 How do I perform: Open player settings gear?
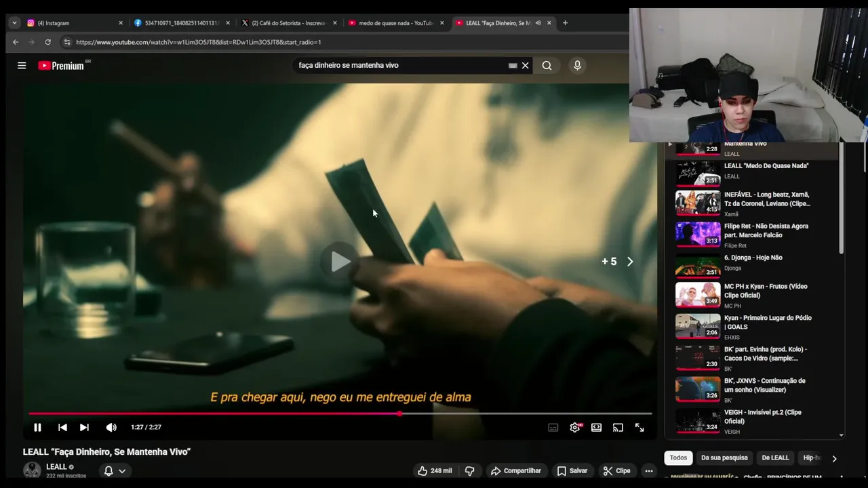(x=575, y=428)
